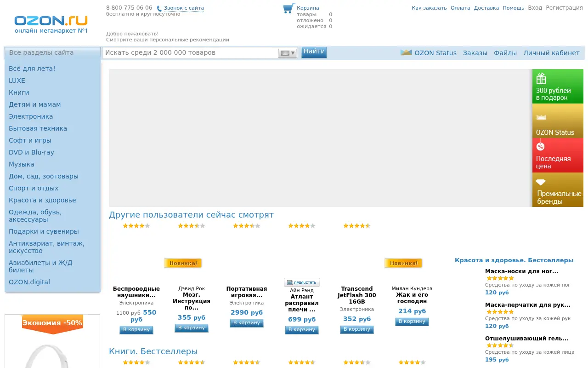Add Атлант расправил плечи to cart
The width and height of the screenshot is (588, 368).
click(x=302, y=330)
